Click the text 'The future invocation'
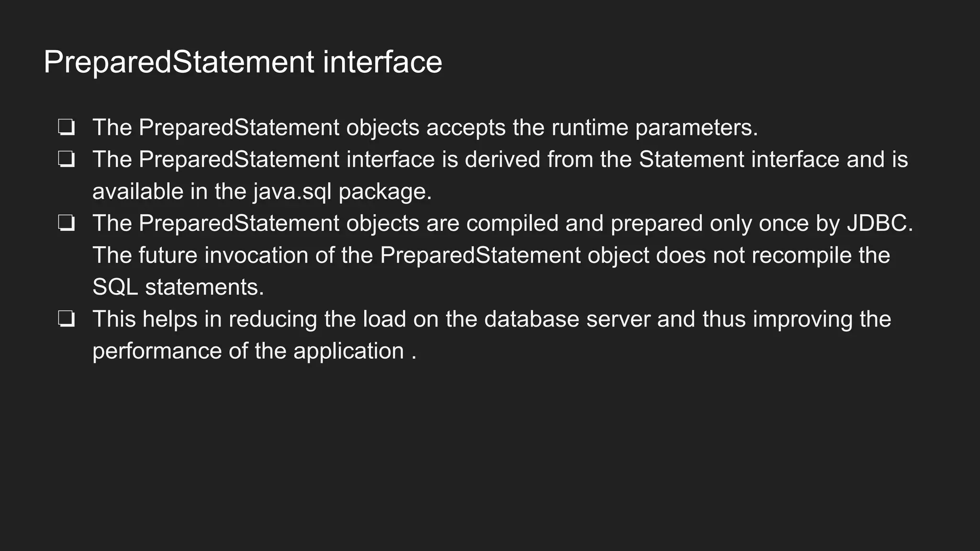Image resolution: width=980 pixels, height=551 pixels. pos(200,255)
